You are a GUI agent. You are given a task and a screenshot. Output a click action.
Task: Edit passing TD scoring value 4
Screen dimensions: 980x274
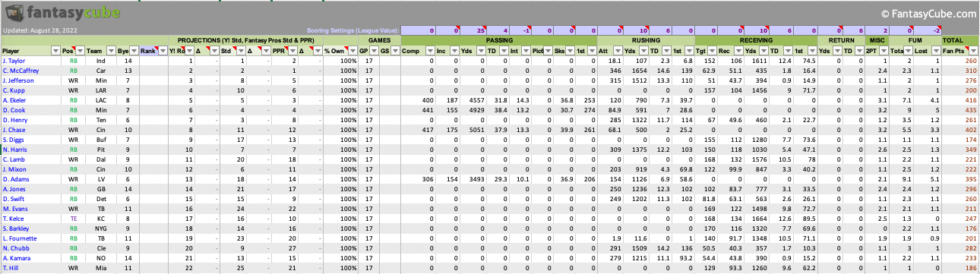[497, 30]
